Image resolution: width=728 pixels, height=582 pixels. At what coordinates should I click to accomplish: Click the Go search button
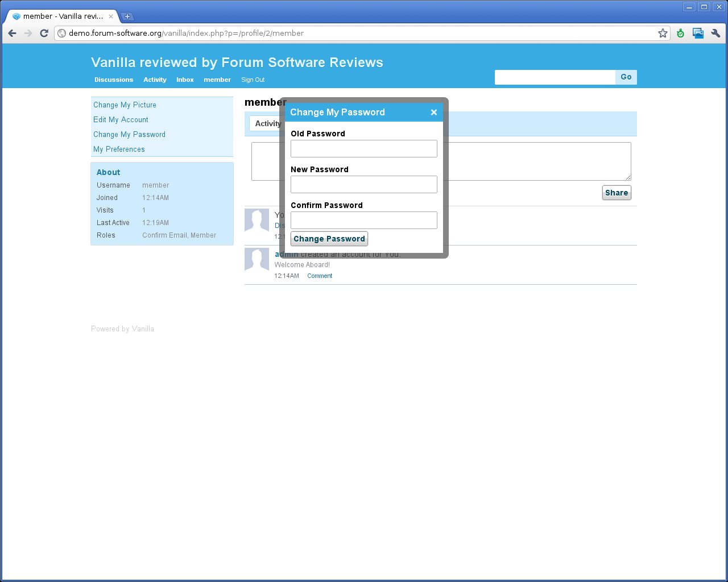(626, 77)
